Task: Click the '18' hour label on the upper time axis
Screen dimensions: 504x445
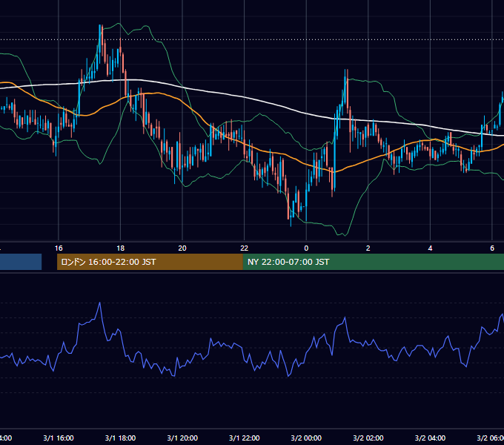Action: click(120, 248)
